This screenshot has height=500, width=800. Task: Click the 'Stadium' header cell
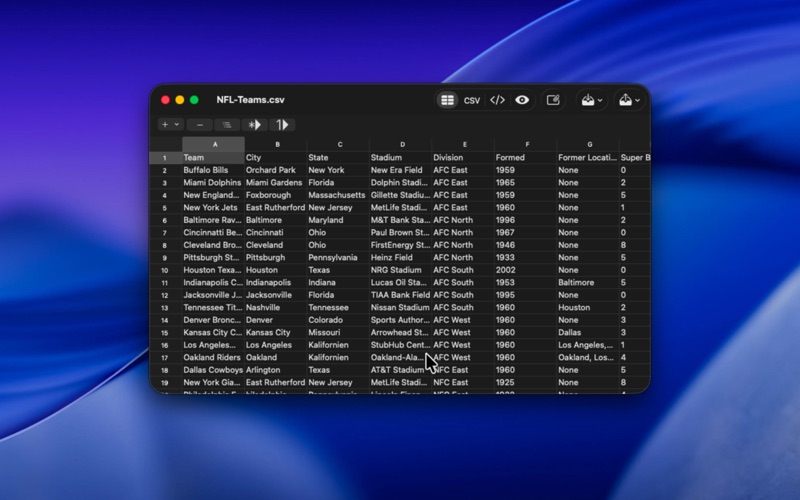coord(401,158)
